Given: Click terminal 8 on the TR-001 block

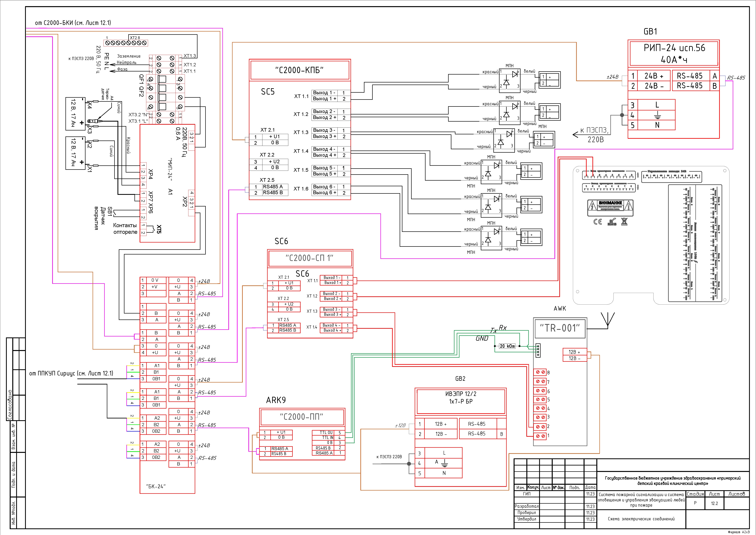Looking at the screenshot, I should (540, 372).
